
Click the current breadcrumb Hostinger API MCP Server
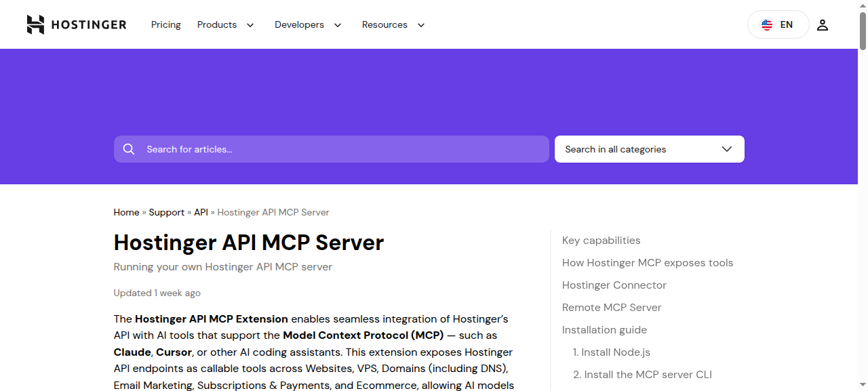273,212
